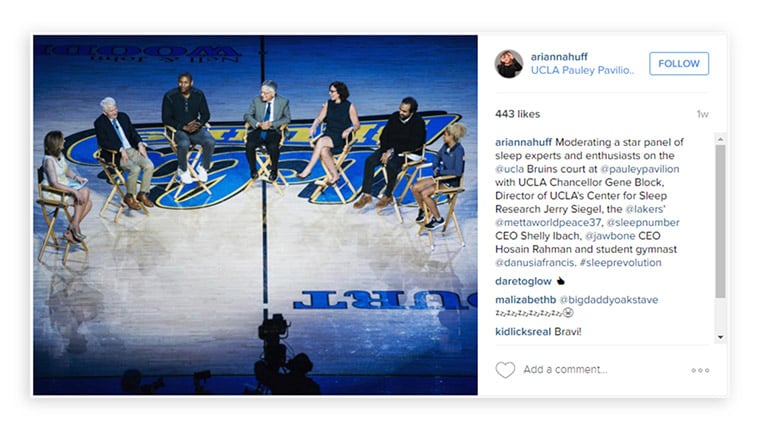
Task: Like the post with the heart icon
Action: 505,370
